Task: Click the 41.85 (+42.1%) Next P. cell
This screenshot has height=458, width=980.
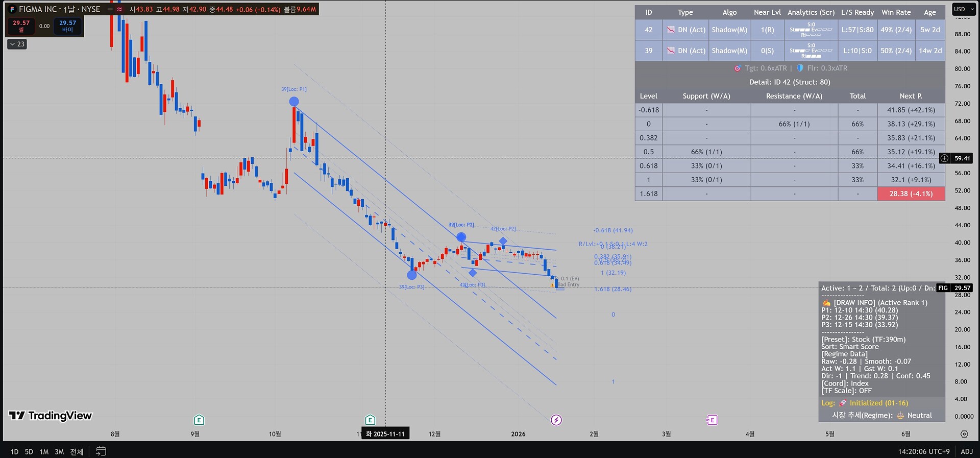Action: point(911,110)
